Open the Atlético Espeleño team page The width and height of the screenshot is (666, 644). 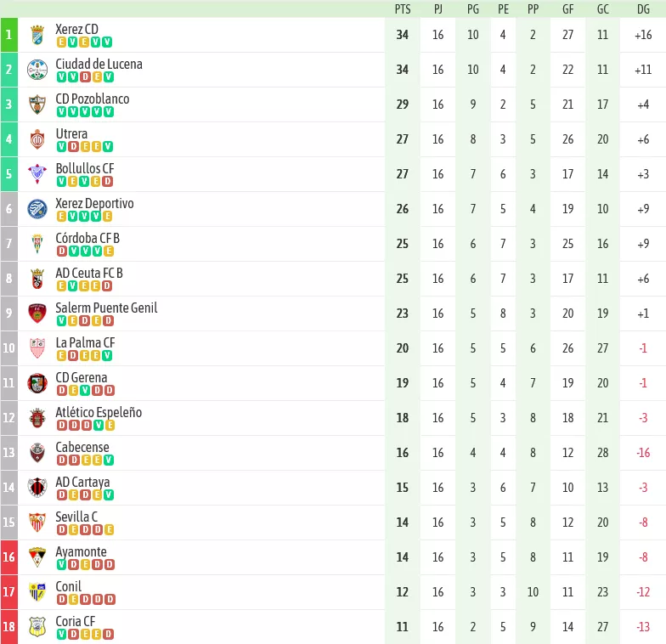click(x=99, y=412)
